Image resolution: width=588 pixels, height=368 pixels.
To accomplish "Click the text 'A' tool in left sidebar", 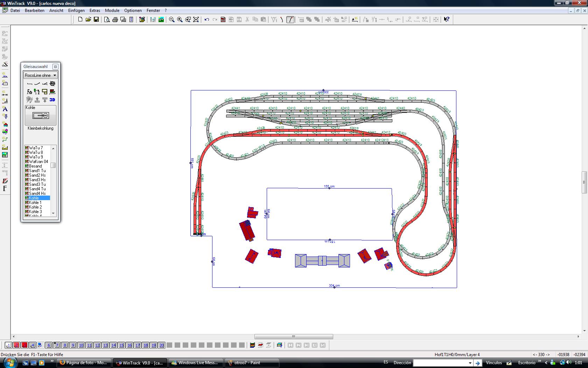I will 5,109.
